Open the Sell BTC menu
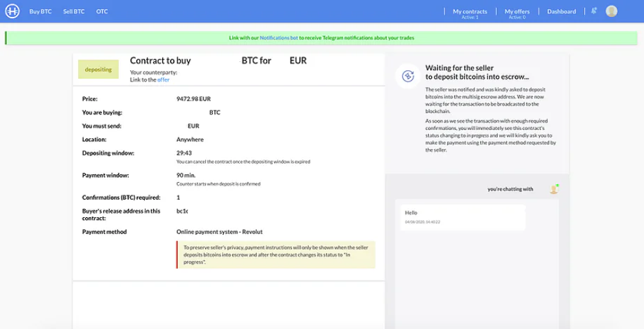 (x=74, y=11)
